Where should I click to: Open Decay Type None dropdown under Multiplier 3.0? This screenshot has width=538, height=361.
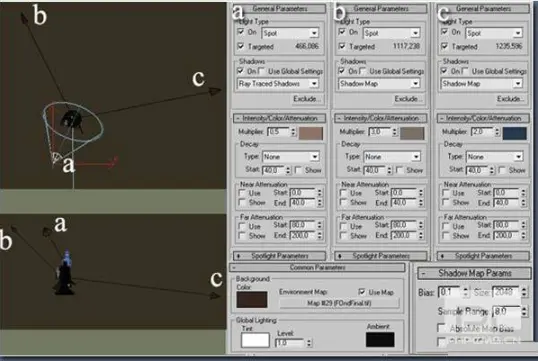coord(392,157)
